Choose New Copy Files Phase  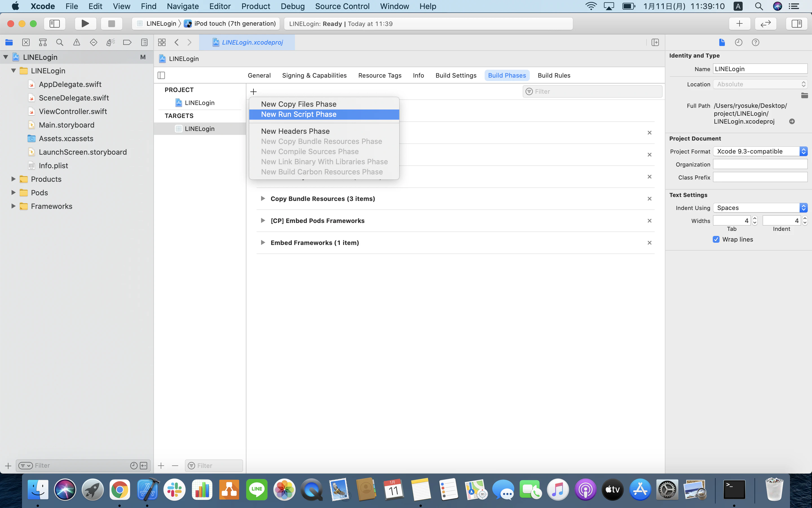pyautogui.click(x=324, y=104)
